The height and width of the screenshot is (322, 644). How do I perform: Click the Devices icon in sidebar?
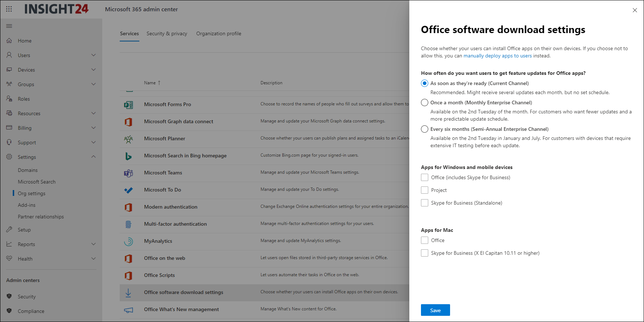point(9,69)
